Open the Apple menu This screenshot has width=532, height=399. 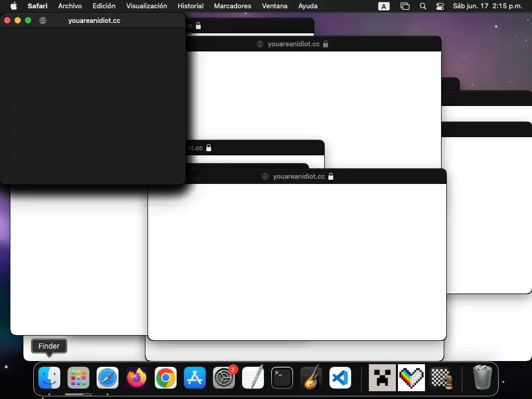pyautogui.click(x=14, y=6)
